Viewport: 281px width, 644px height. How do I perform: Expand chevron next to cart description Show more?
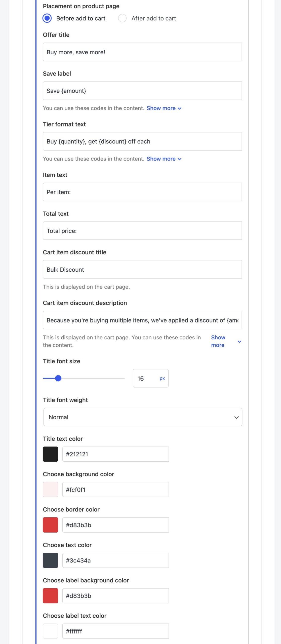239,341
